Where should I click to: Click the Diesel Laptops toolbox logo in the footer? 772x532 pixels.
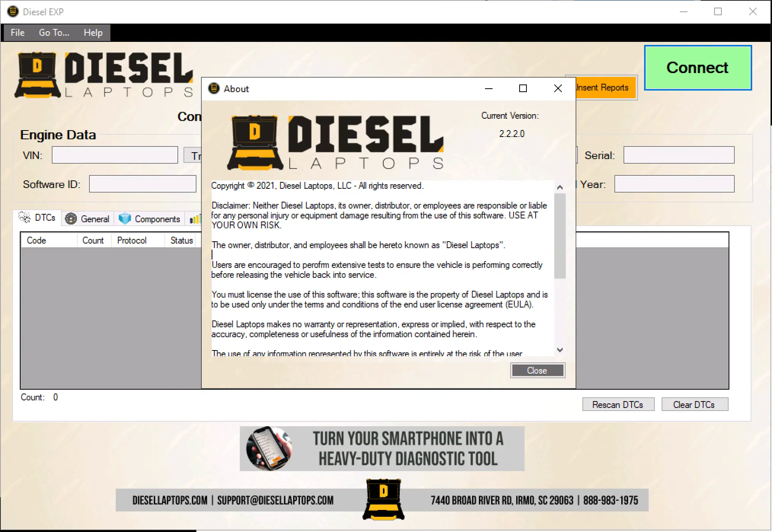pos(383,500)
